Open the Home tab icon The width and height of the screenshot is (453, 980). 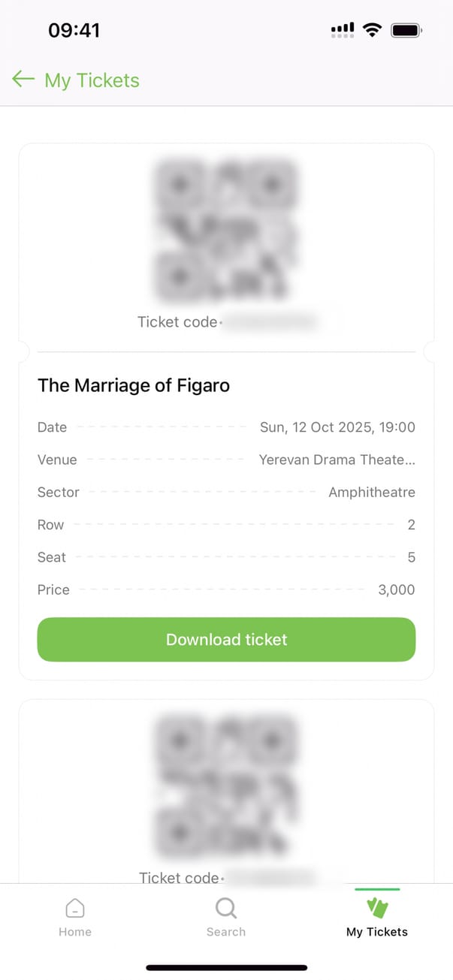(75, 908)
